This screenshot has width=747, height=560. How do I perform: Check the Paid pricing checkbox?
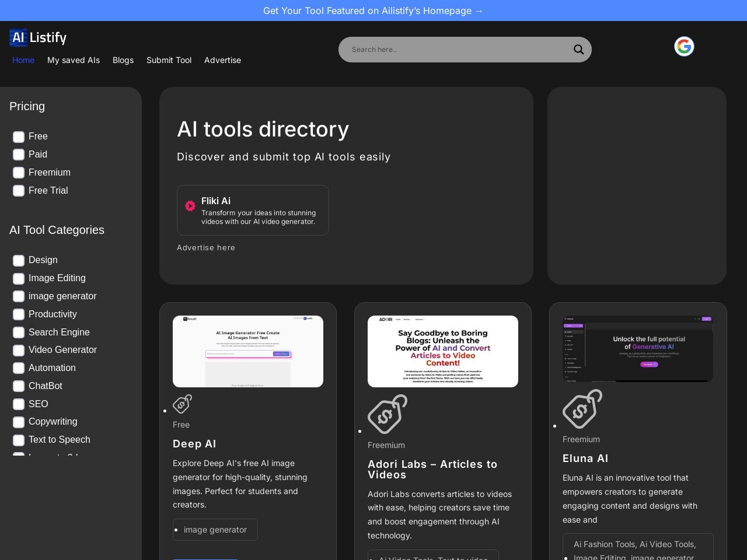click(x=19, y=155)
